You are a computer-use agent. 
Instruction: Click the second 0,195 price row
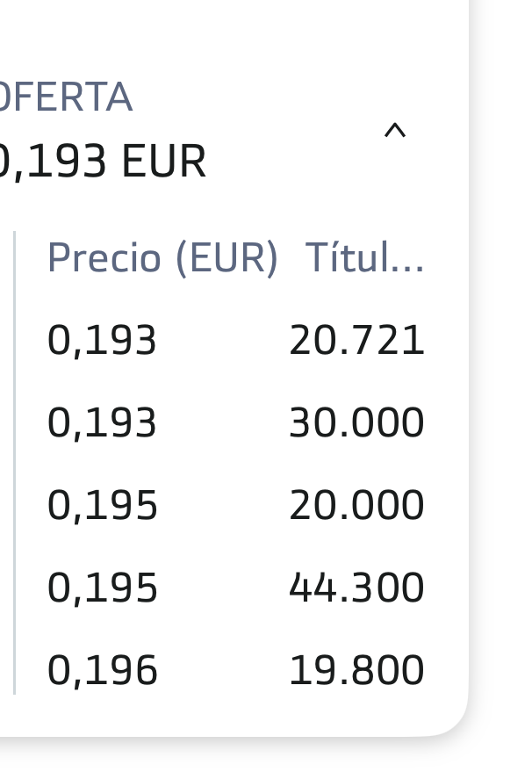pyautogui.click(x=103, y=588)
